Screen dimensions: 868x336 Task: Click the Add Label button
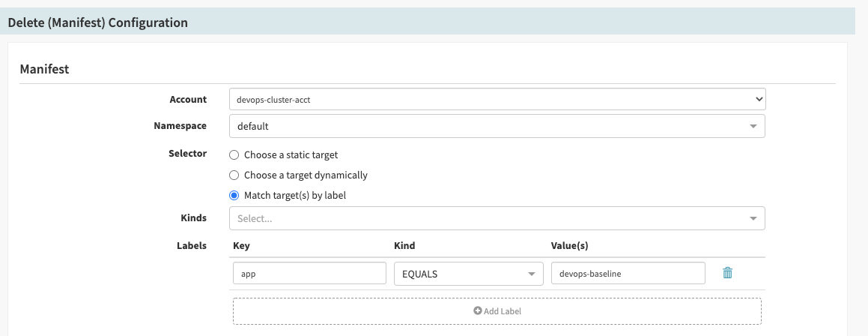(497, 311)
